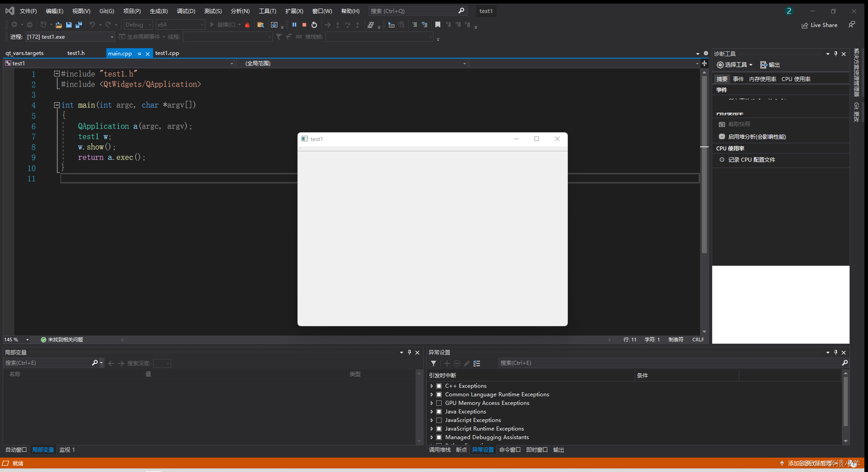This screenshot has height=472, width=868.
Task: Open the 145 % zoom dropdown
Action: click(17, 340)
